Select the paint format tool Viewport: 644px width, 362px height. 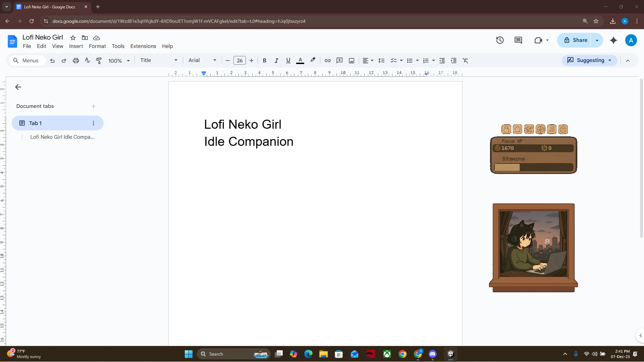pos(99,60)
